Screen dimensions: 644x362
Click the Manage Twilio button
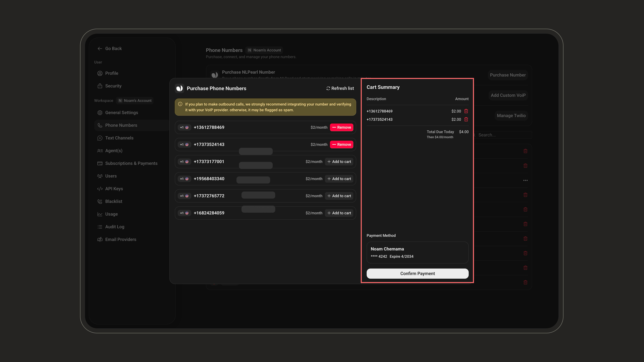click(511, 116)
